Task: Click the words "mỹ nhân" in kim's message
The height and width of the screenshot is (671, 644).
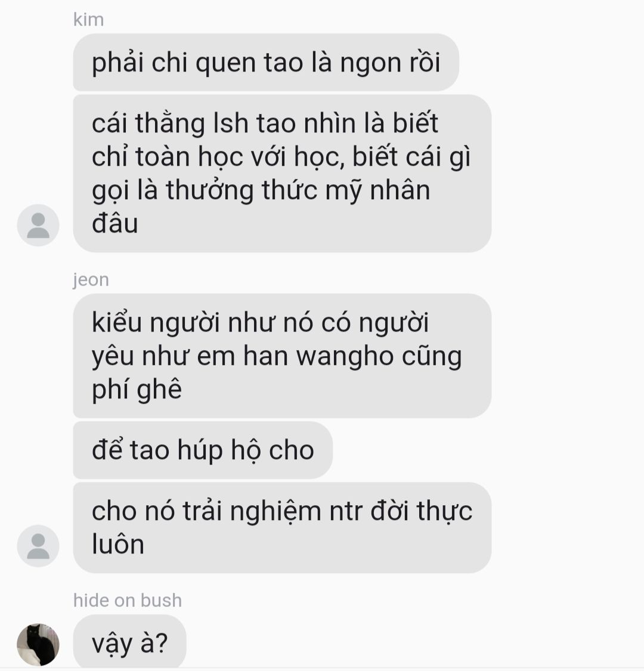Action: coord(377,191)
